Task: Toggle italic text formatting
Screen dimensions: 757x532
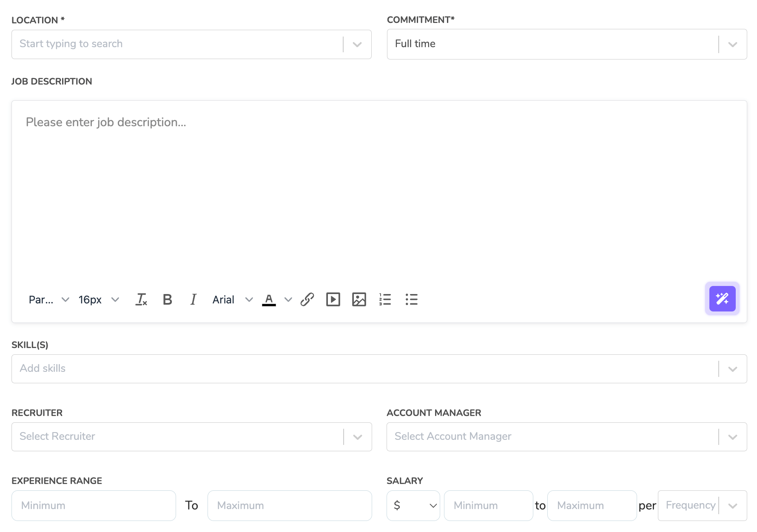Action: tap(193, 300)
